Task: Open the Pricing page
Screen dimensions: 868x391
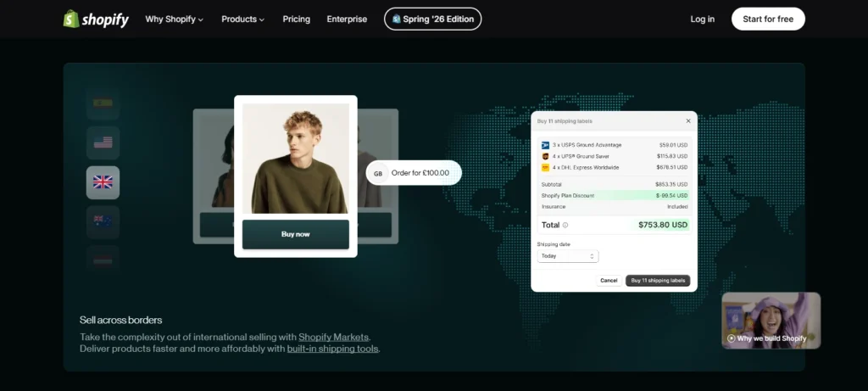Action: [x=296, y=19]
